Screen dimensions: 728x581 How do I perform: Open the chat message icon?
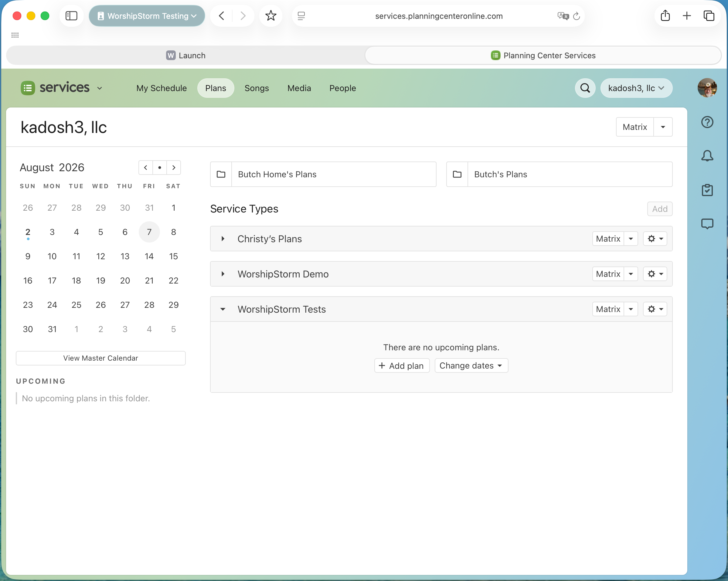point(707,224)
